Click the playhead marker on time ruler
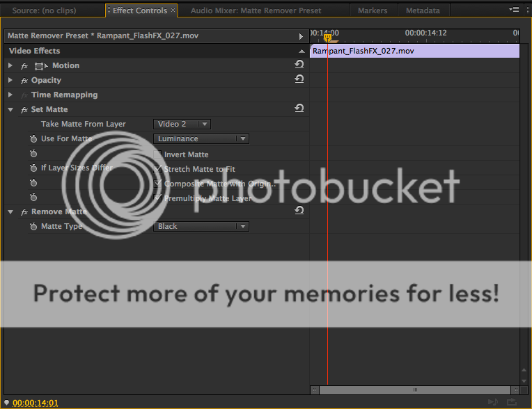 [327, 38]
